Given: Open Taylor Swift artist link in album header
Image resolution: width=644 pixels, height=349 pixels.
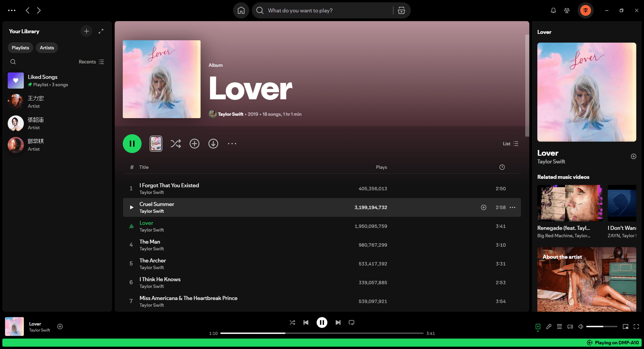Looking at the screenshot, I should click(230, 114).
